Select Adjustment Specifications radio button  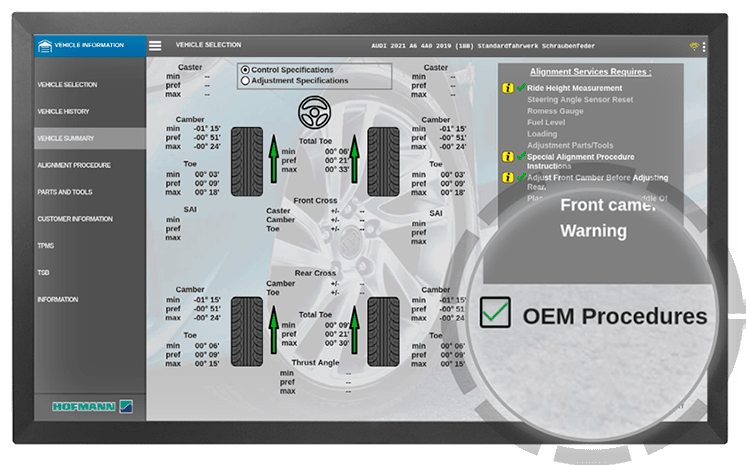[x=245, y=81]
